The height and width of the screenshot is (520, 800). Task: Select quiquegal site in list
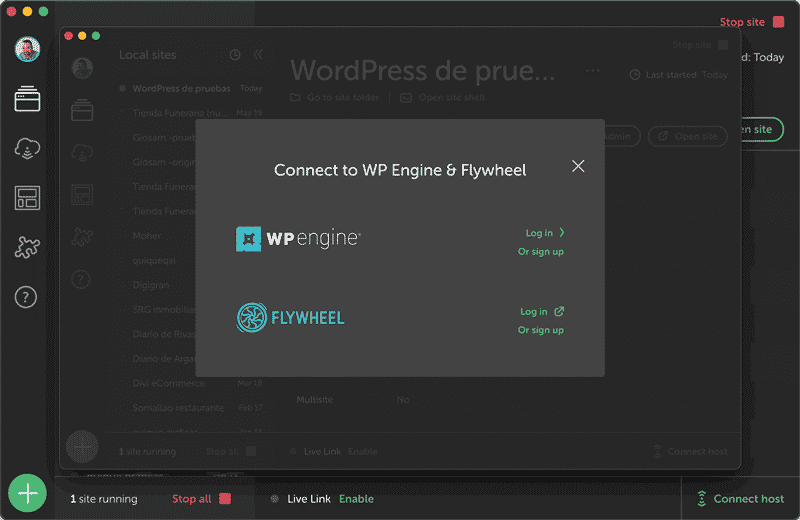click(154, 260)
